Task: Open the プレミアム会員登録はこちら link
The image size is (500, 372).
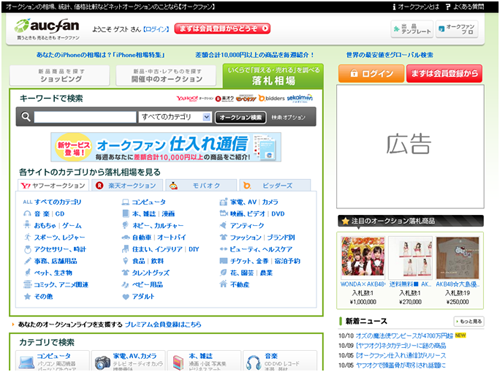Action: point(163,324)
